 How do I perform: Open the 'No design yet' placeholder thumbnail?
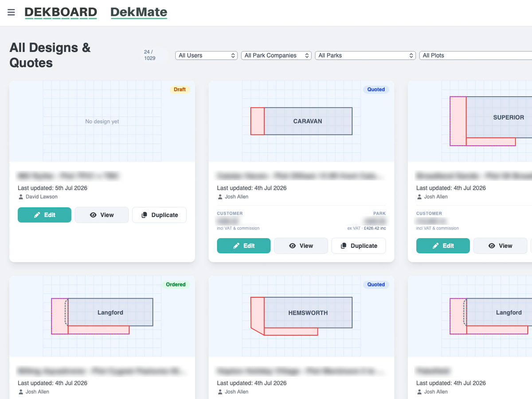click(x=102, y=121)
